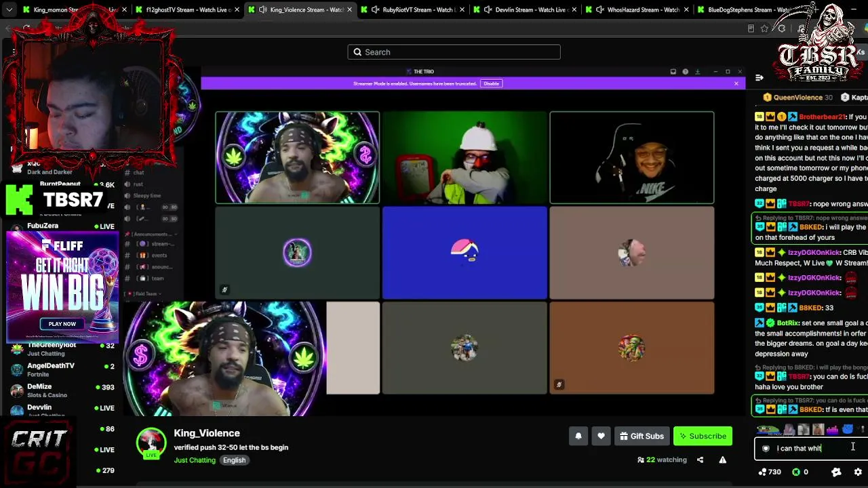
Task: Close the f12ghostTV Stream browser tab
Action: pos(236,9)
